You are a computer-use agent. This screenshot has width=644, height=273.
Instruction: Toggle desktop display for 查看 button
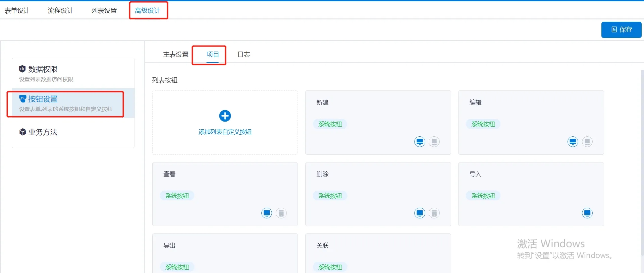click(x=267, y=213)
